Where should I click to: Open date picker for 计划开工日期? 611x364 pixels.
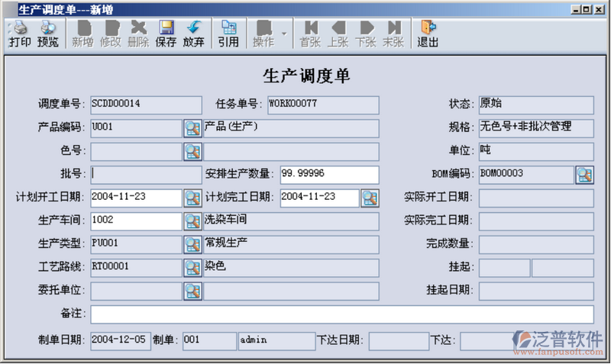tap(192, 198)
